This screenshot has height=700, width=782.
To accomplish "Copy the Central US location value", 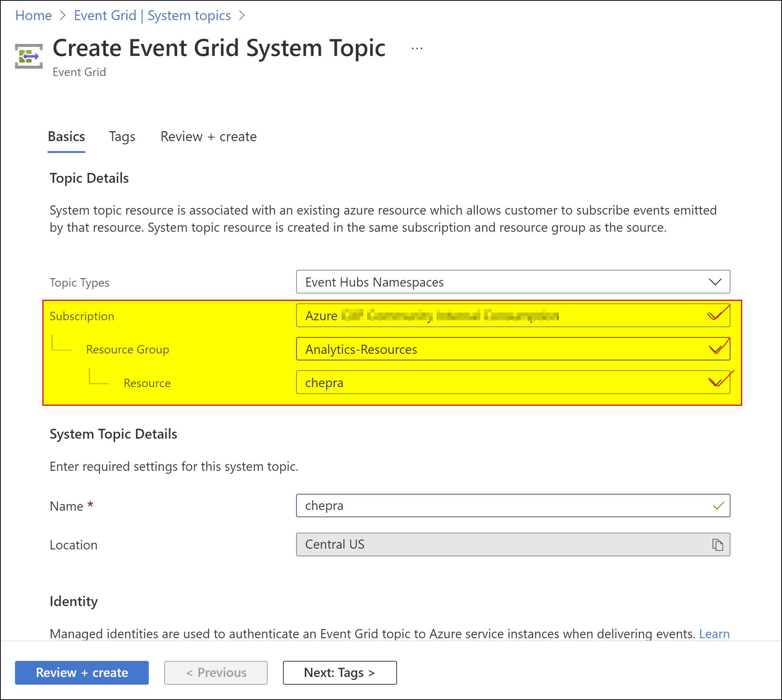I will click(x=717, y=545).
